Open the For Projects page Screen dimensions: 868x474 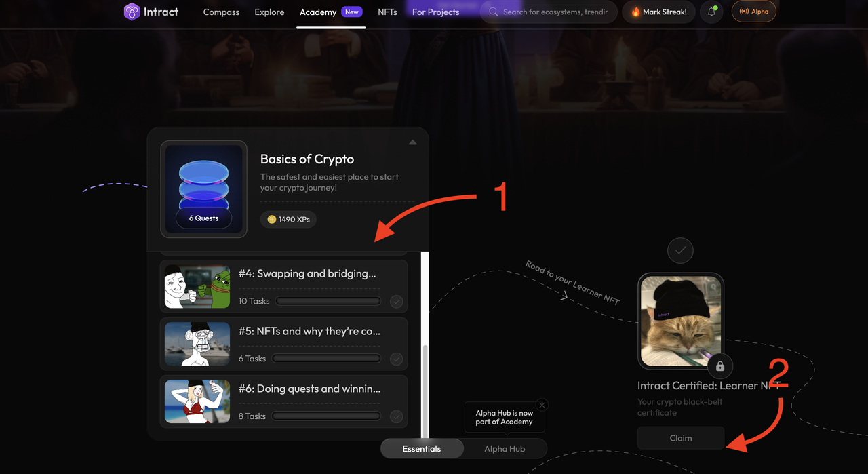click(435, 12)
